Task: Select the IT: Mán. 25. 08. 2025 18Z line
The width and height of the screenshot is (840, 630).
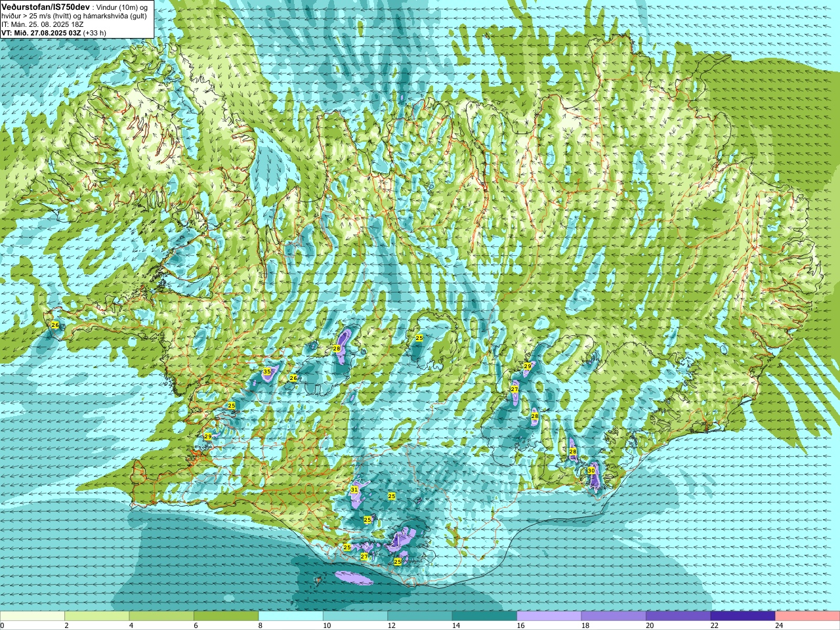Action: [x=41, y=24]
